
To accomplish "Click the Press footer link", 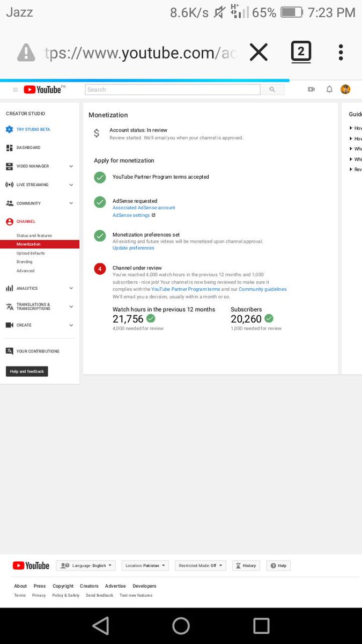I will tap(40, 586).
